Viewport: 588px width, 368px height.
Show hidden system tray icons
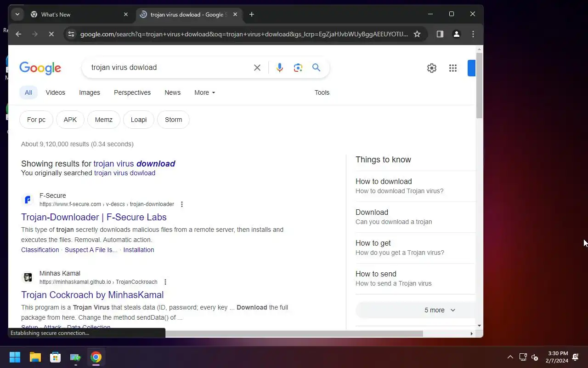(510, 357)
